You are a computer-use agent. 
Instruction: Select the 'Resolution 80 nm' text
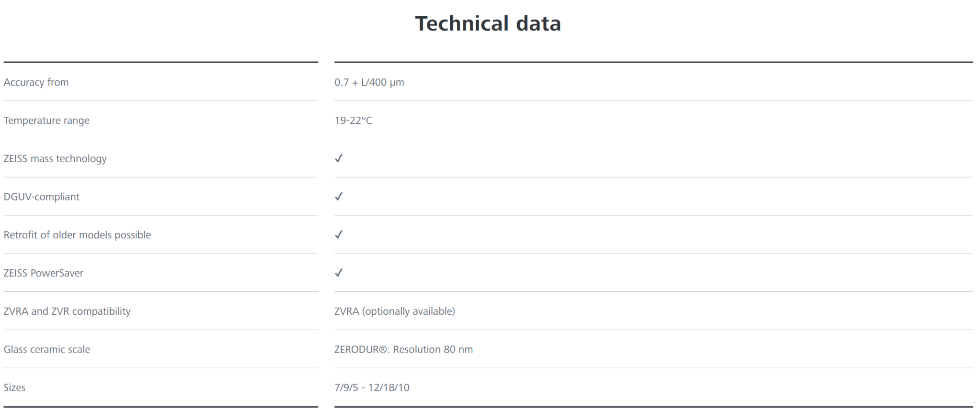coord(433,350)
